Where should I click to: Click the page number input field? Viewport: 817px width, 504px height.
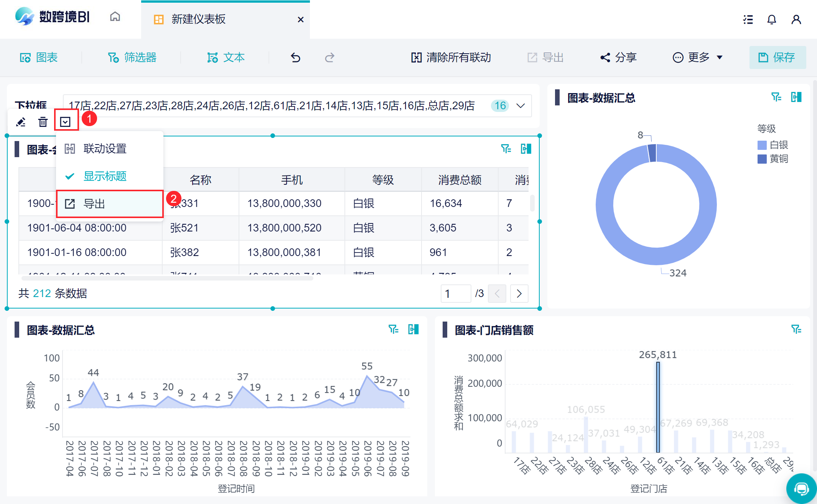click(456, 293)
